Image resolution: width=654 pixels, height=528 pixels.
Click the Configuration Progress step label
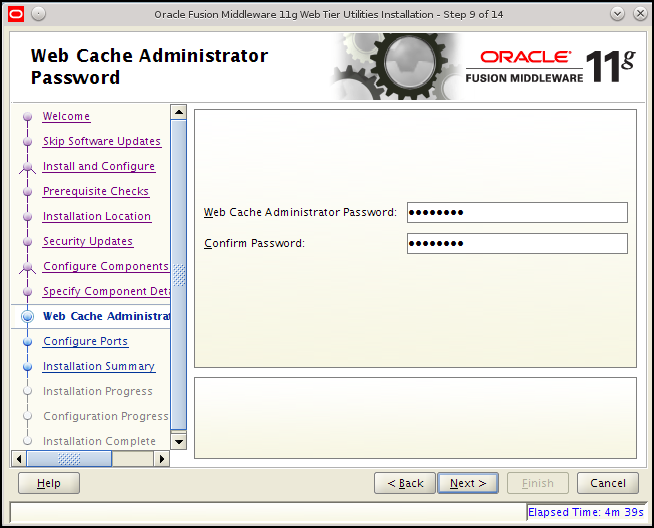pos(106,416)
